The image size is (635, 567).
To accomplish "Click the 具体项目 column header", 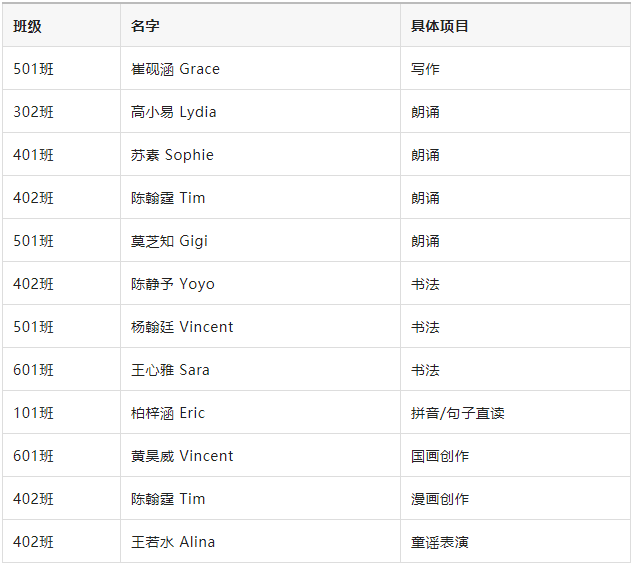I will pyautogui.click(x=439, y=26).
